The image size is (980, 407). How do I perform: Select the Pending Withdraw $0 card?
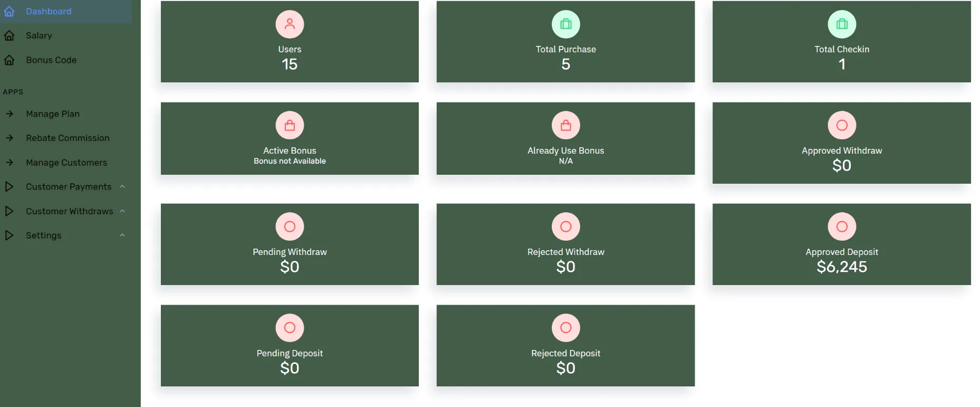point(290,244)
